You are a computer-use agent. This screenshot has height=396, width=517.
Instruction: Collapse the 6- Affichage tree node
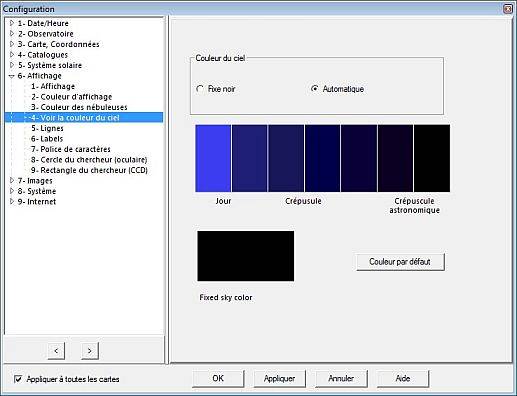pyautogui.click(x=12, y=76)
